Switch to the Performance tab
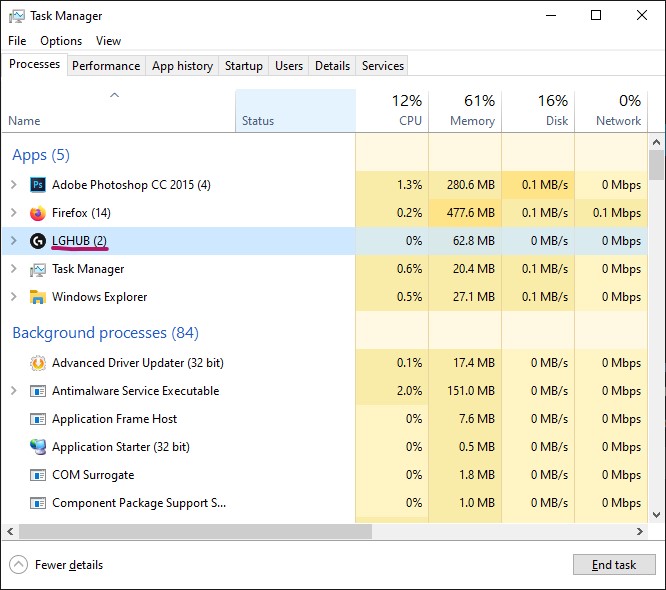Viewport: 666px width, 590px height. tap(106, 66)
